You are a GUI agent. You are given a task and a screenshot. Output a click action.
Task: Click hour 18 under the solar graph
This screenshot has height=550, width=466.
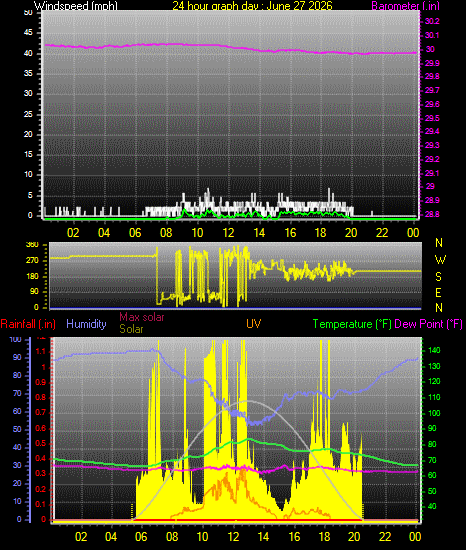324,537
